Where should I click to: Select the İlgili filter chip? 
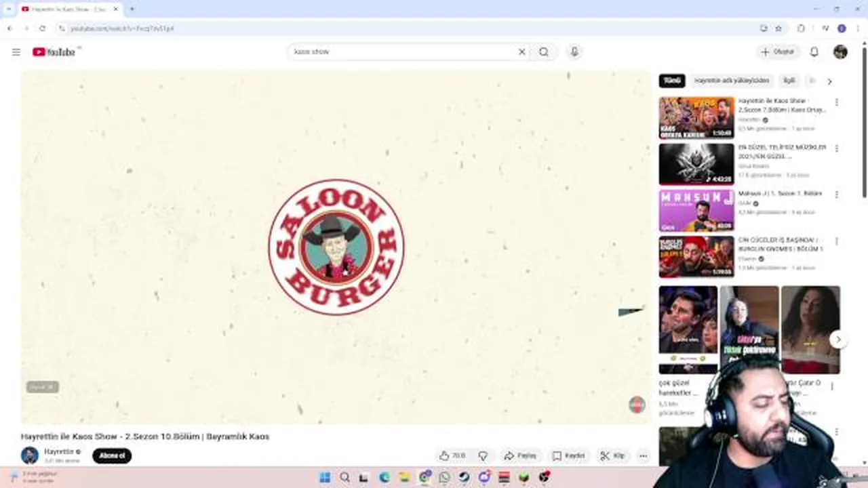[789, 81]
